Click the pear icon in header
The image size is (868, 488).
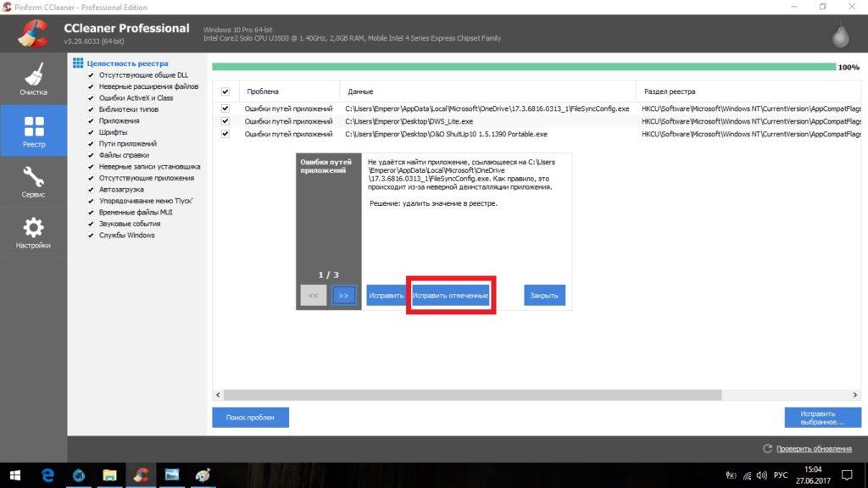tap(841, 36)
